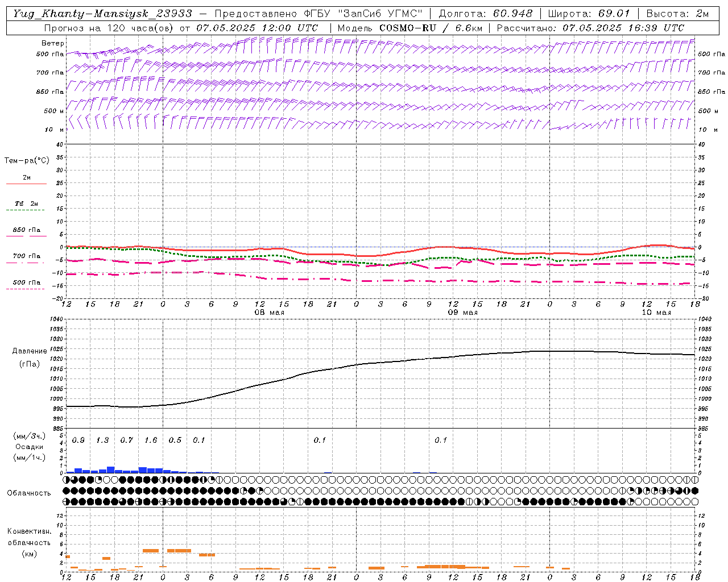Screen dimensions: 728x582
Task: Click the (мм/3ч.) units label
Action: click(x=29, y=436)
